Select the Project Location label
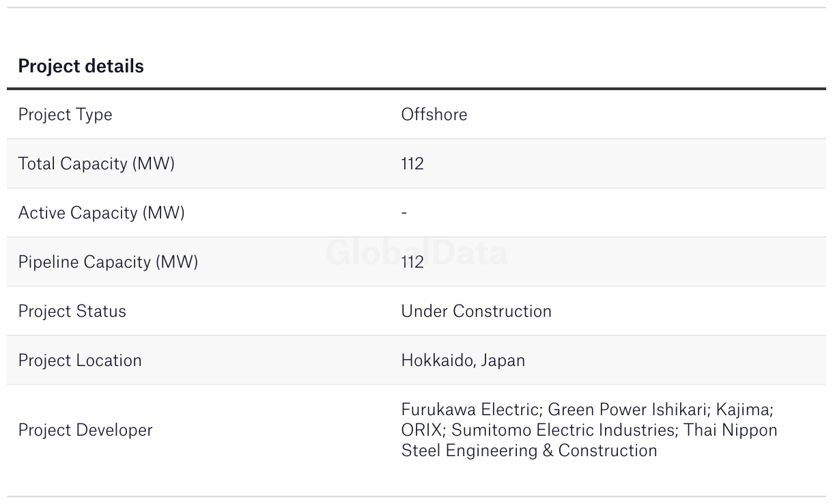This screenshot has width=833, height=504. [80, 361]
